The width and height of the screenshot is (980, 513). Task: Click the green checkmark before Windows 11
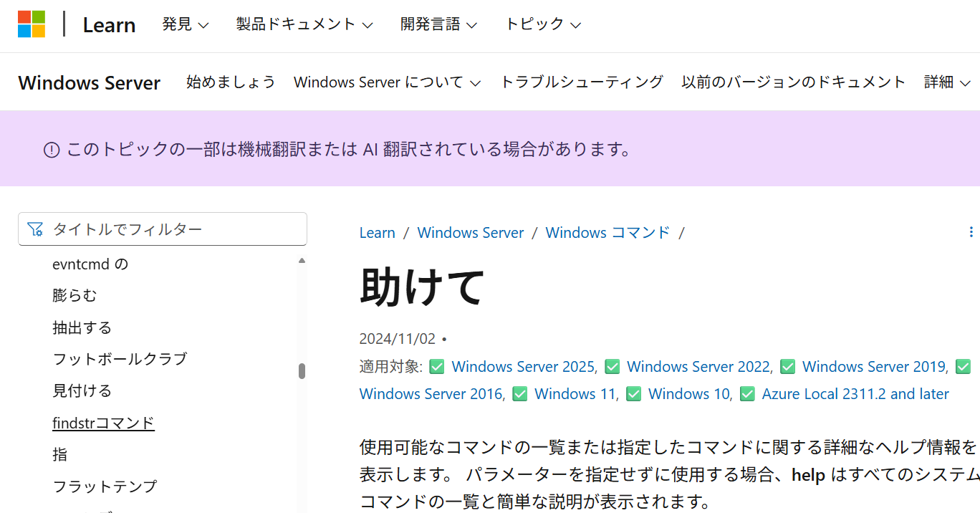[520, 394]
